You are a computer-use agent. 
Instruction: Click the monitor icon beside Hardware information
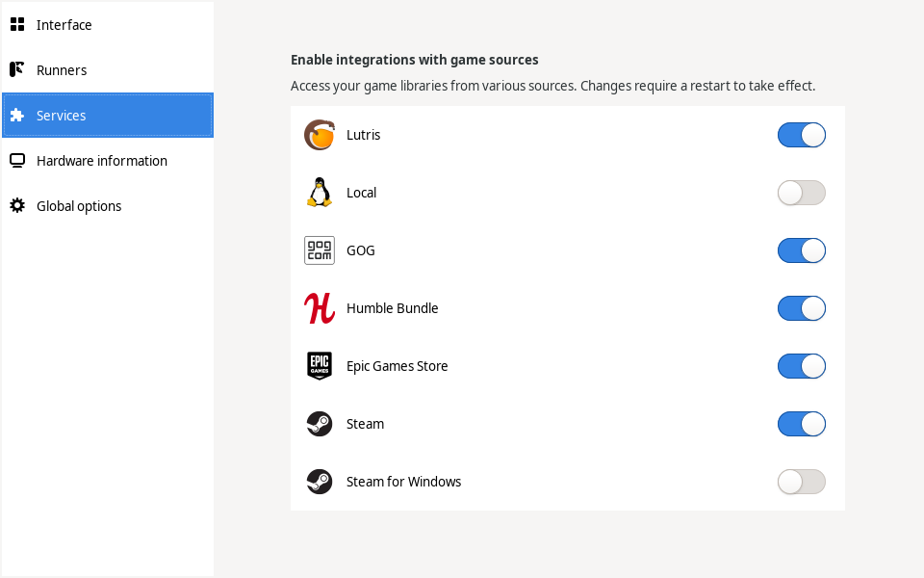click(x=17, y=160)
